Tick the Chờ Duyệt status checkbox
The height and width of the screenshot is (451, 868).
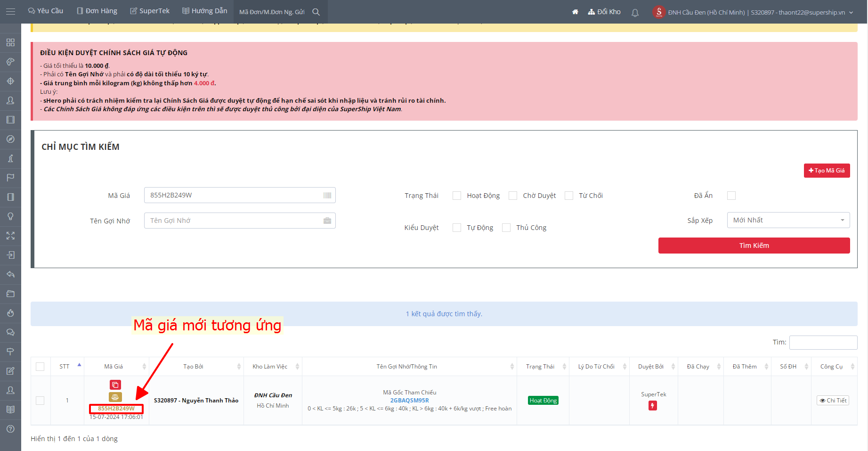pyautogui.click(x=513, y=196)
